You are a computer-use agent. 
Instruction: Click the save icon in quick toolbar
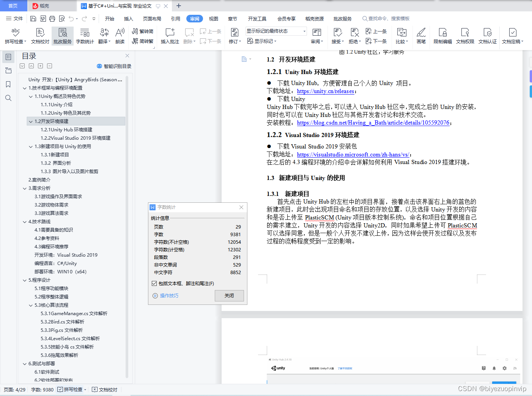point(33,19)
